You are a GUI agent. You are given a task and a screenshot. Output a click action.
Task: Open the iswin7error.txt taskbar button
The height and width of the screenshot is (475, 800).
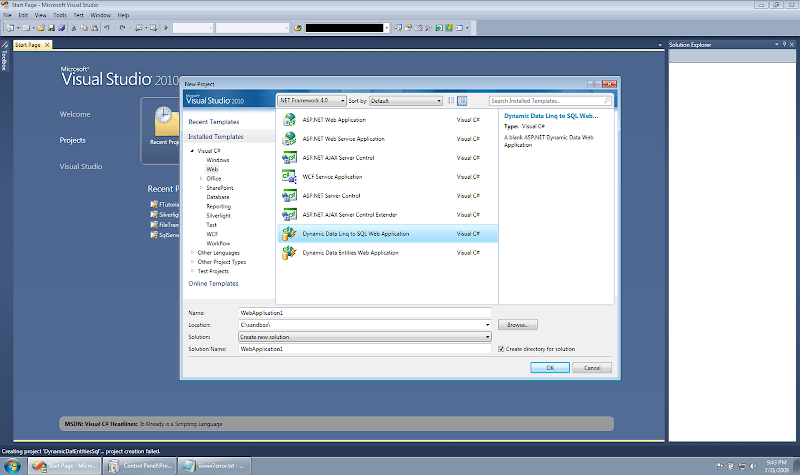click(x=214, y=466)
